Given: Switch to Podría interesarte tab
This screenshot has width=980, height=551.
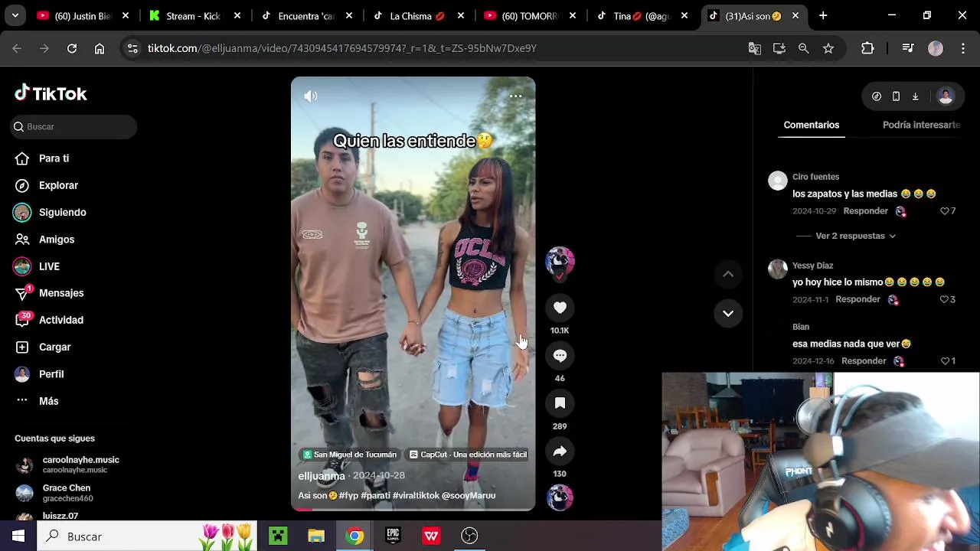Looking at the screenshot, I should pyautogui.click(x=921, y=125).
